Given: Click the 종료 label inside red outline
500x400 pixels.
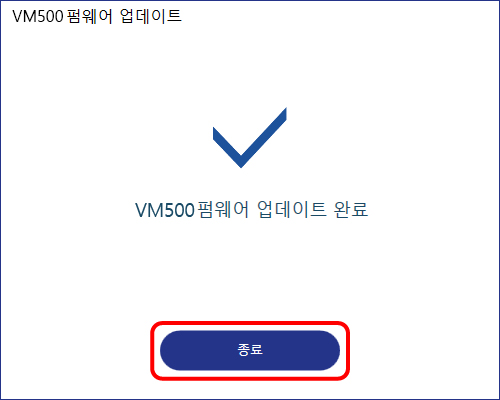Looking at the screenshot, I should point(250,350).
